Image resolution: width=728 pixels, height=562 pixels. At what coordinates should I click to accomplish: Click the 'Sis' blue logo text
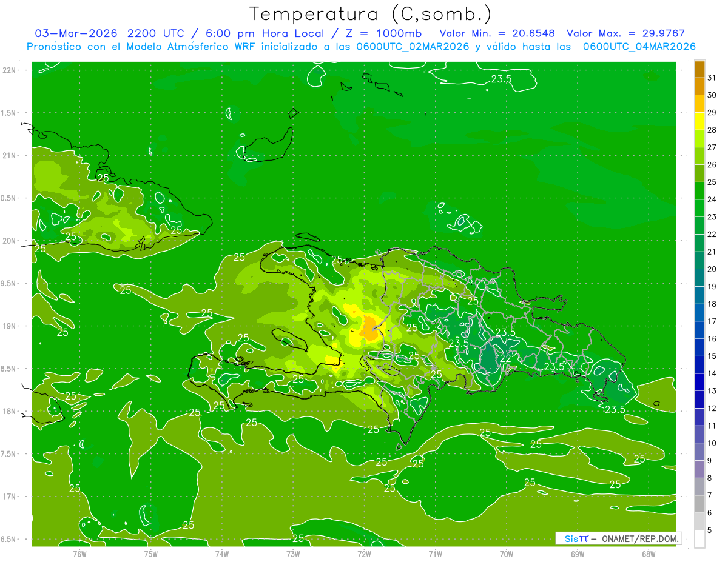(571, 538)
